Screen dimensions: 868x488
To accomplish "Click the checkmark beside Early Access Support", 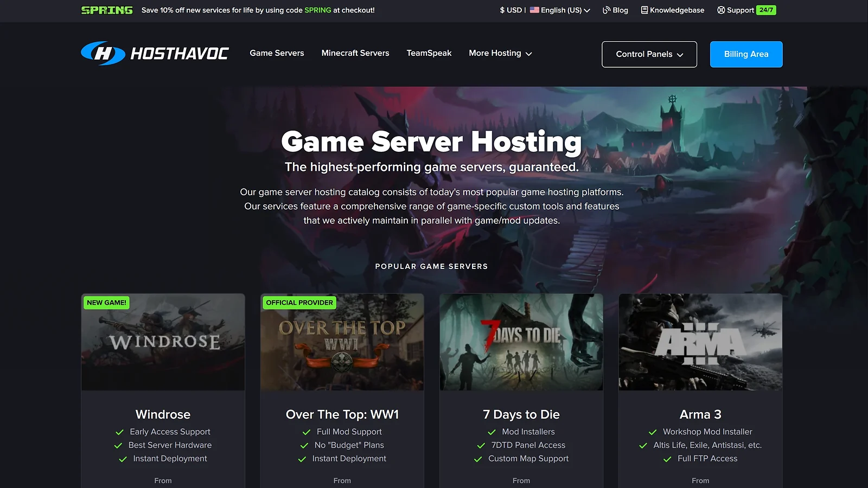I will tap(119, 432).
